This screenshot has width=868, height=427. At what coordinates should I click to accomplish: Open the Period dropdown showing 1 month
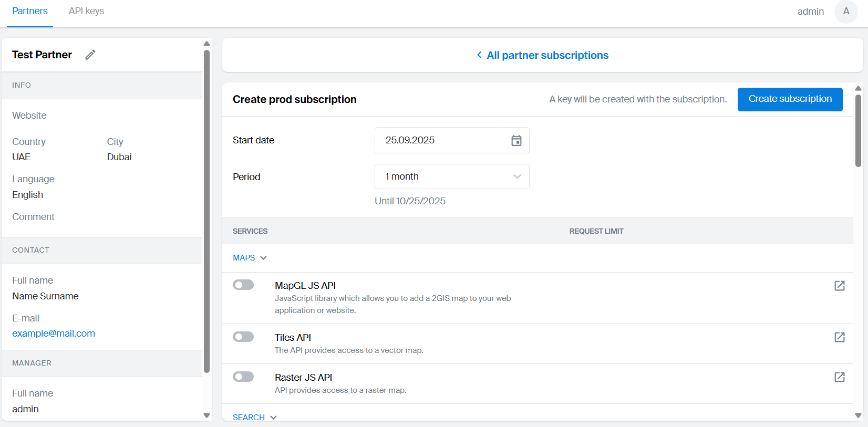pos(451,176)
